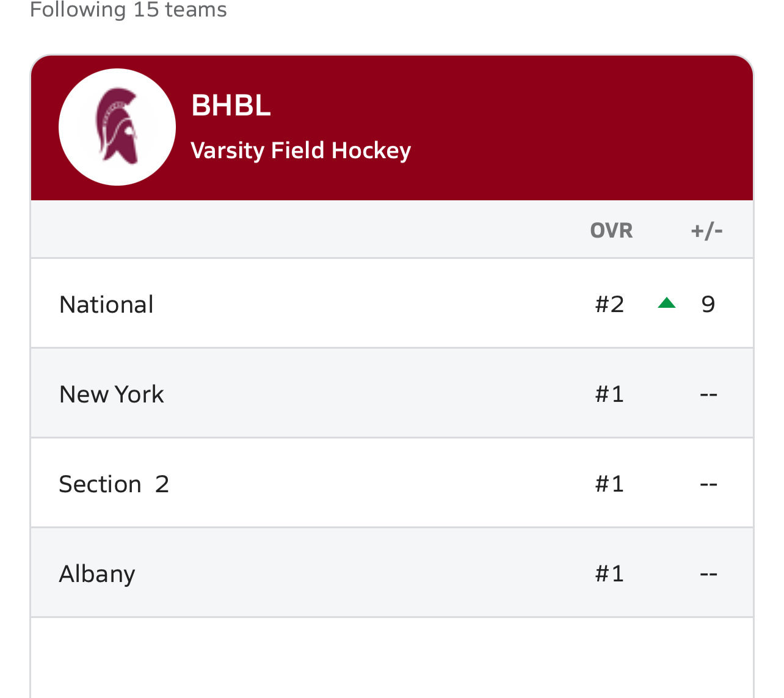
Task: Select the Albany ranking row
Action: point(392,573)
